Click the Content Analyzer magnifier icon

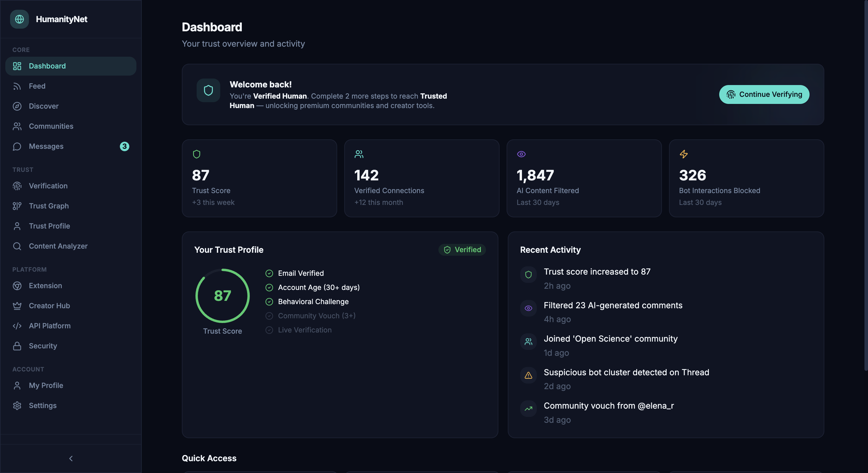point(17,246)
